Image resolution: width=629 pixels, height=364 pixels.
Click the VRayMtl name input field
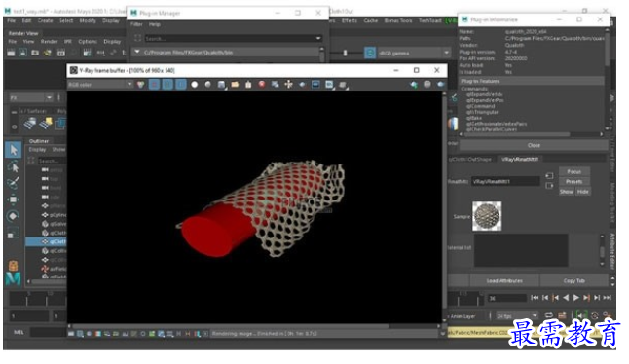click(505, 182)
